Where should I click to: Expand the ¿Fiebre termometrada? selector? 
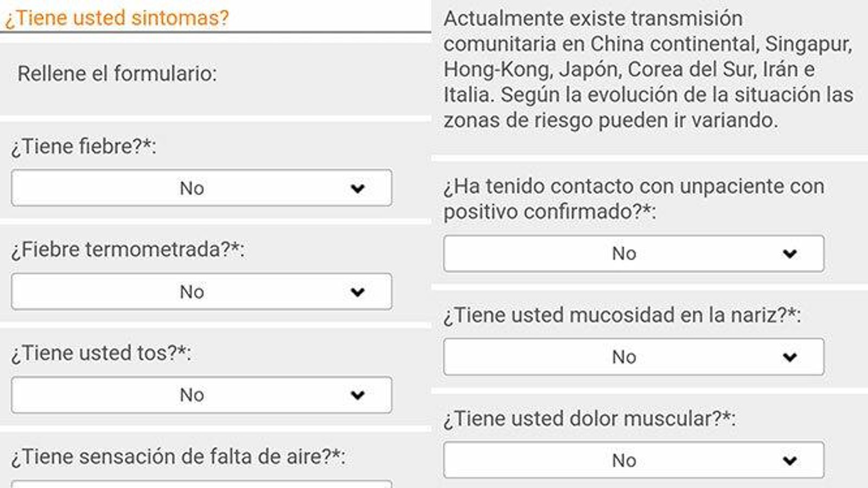pyautogui.click(x=201, y=292)
